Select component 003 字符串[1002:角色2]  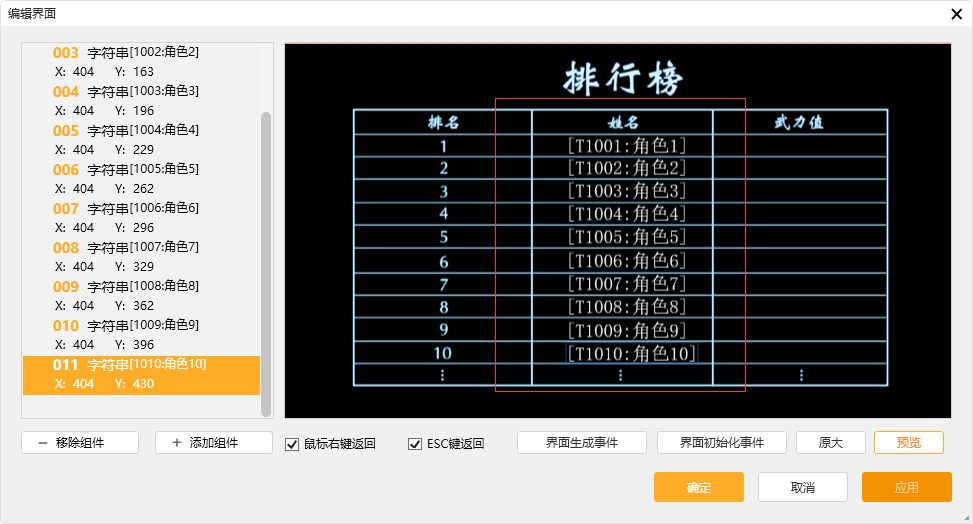click(140, 61)
